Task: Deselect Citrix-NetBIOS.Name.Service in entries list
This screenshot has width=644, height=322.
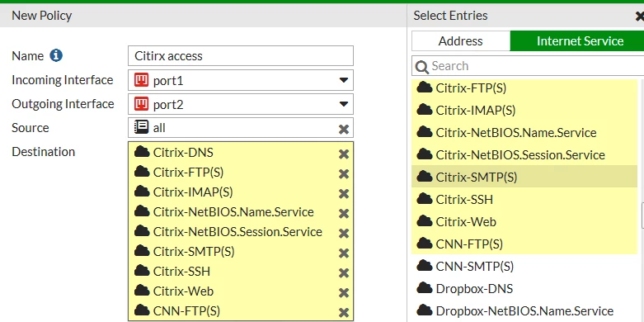Action: click(524, 132)
